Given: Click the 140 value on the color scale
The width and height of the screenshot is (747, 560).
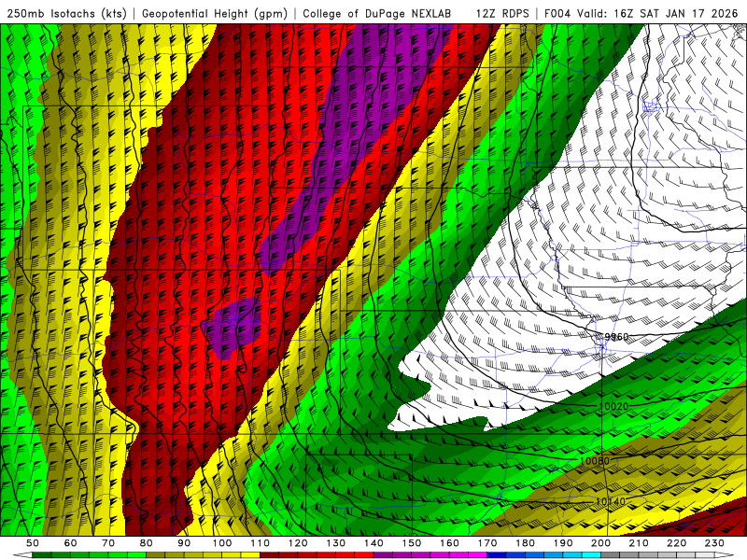Looking at the screenshot, I should coord(373,543).
